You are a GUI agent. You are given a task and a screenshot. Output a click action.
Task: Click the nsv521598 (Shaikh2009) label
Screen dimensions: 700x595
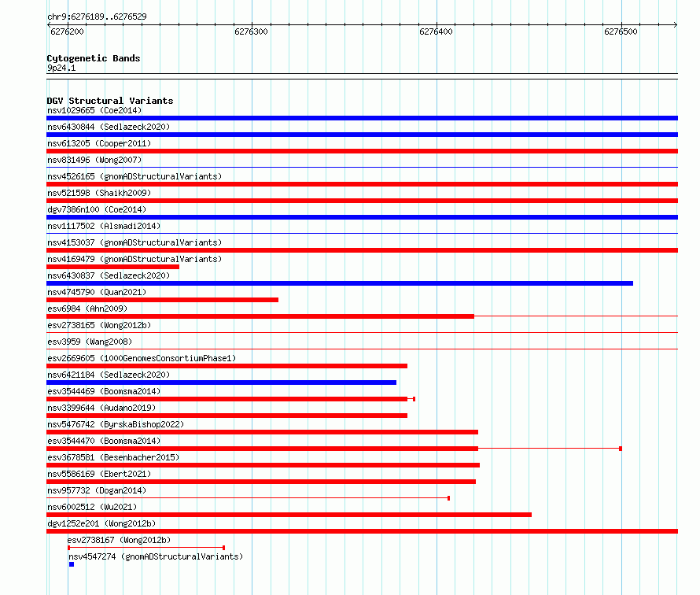[x=99, y=193]
